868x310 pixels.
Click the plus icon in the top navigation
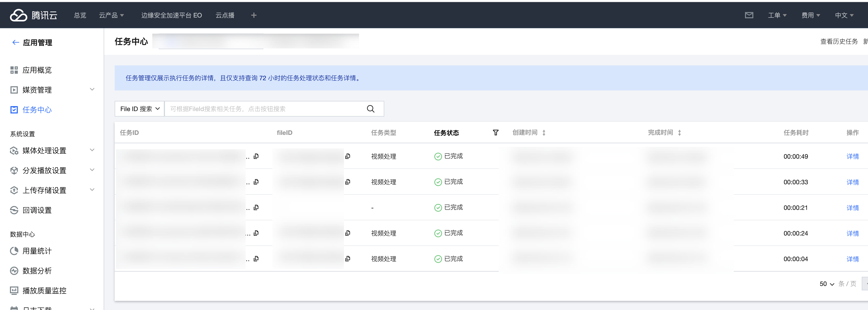[254, 15]
